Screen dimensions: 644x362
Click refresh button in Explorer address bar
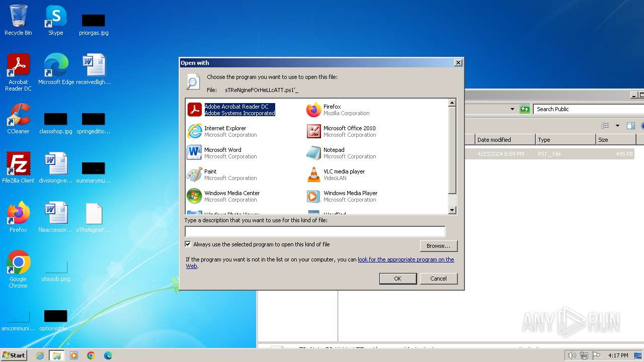click(525, 109)
